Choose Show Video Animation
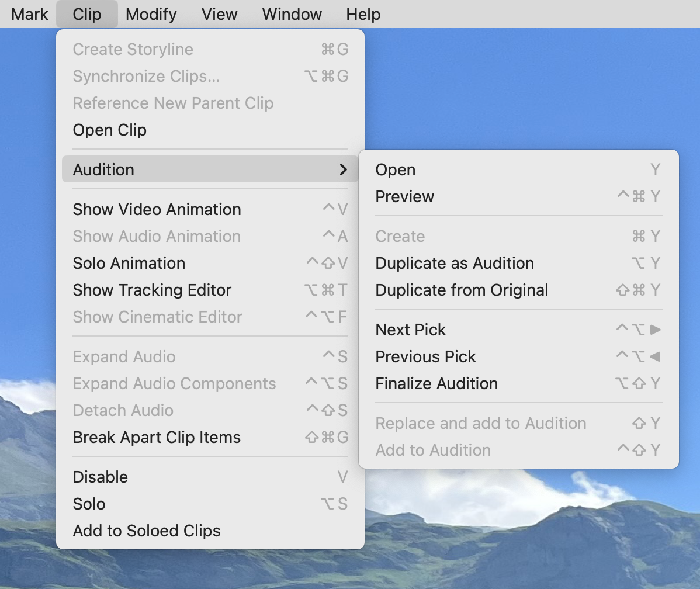This screenshot has height=589, width=700. coord(210,209)
